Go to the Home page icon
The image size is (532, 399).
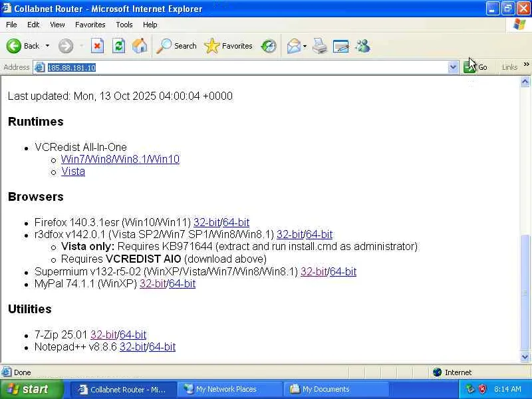[140, 46]
